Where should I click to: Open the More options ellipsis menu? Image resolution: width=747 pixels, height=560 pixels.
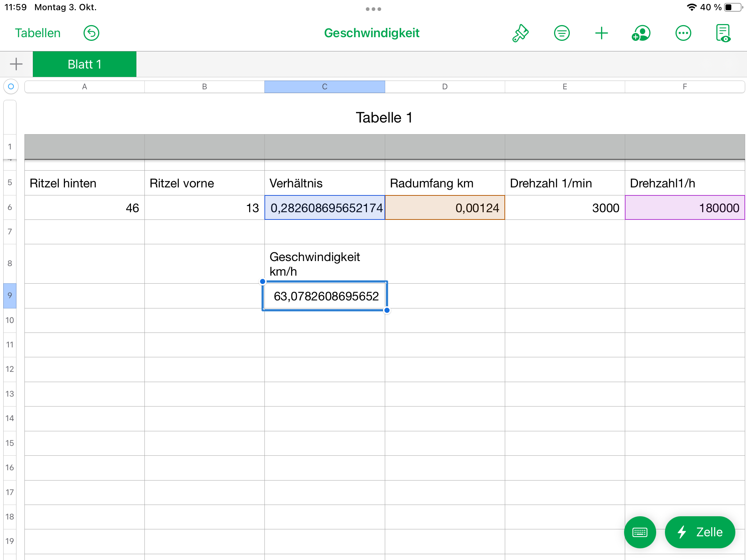click(x=683, y=33)
